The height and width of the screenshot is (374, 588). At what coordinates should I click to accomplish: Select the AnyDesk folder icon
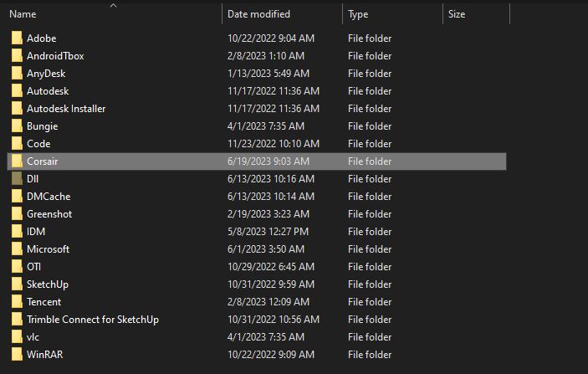(17, 74)
